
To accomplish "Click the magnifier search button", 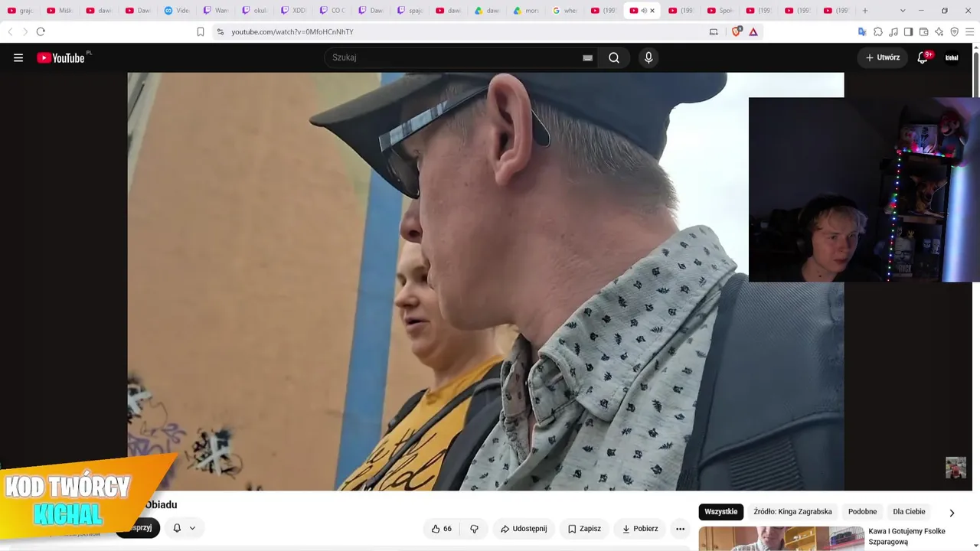I will click(614, 57).
